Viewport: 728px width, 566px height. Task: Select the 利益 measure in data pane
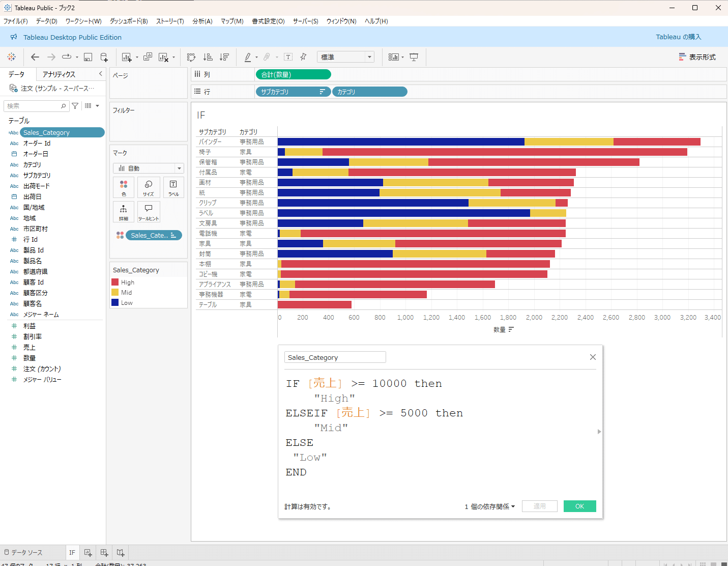point(30,326)
